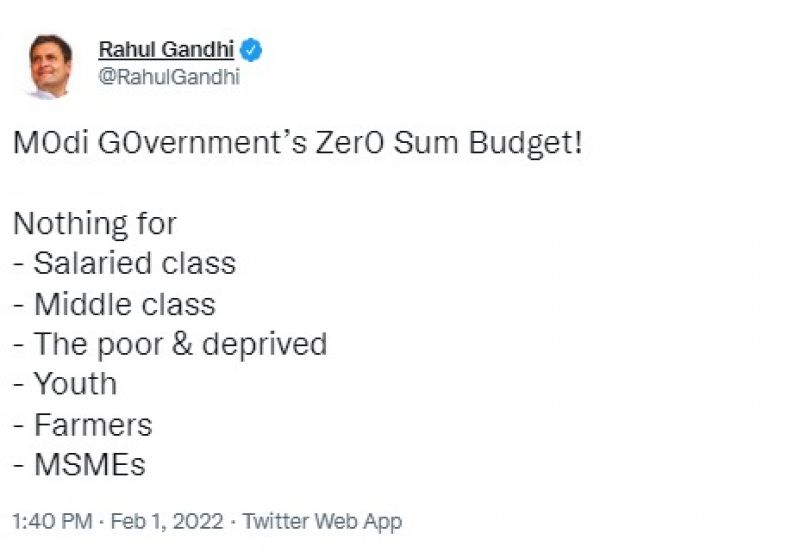The image size is (800, 558).
Task: Open Rahul Gandhi's profile picture
Action: click(50, 65)
